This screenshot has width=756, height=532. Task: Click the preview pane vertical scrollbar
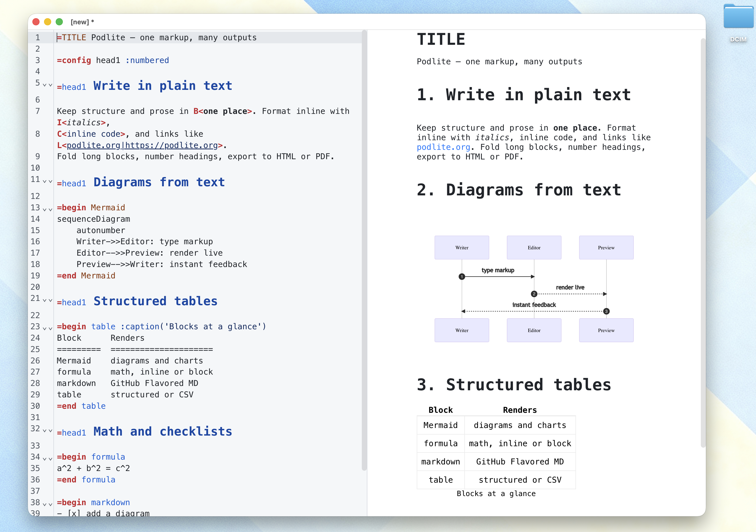(x=703, y=243)
